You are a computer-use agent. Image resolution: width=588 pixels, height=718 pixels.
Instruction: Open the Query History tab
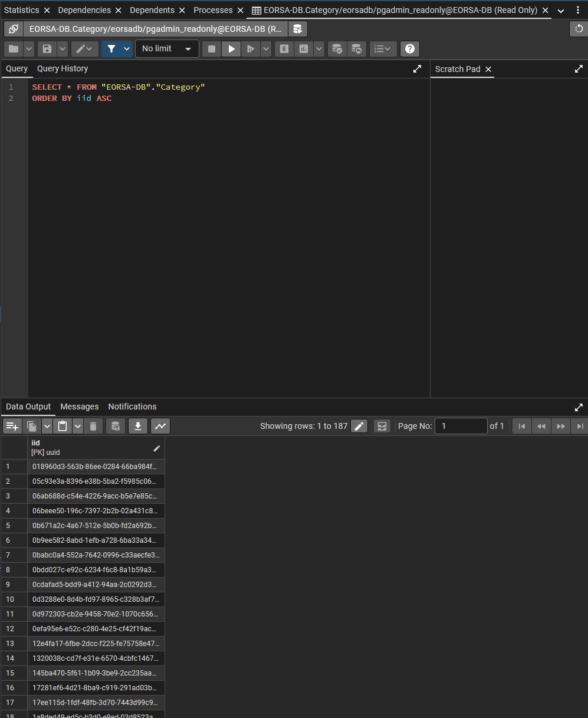tap(63, 69)
